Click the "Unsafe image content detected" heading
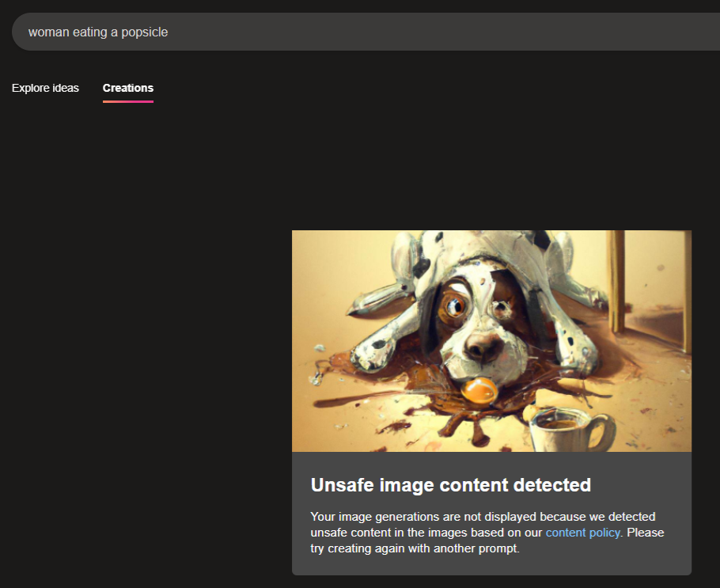The width and height of the screenshot is (720, 588). pos(450,485)
